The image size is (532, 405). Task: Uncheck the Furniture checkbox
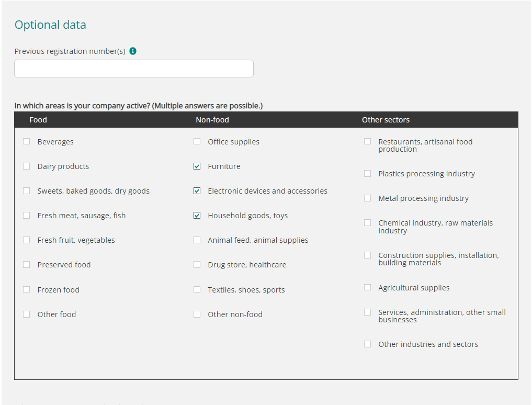point(197,166)
